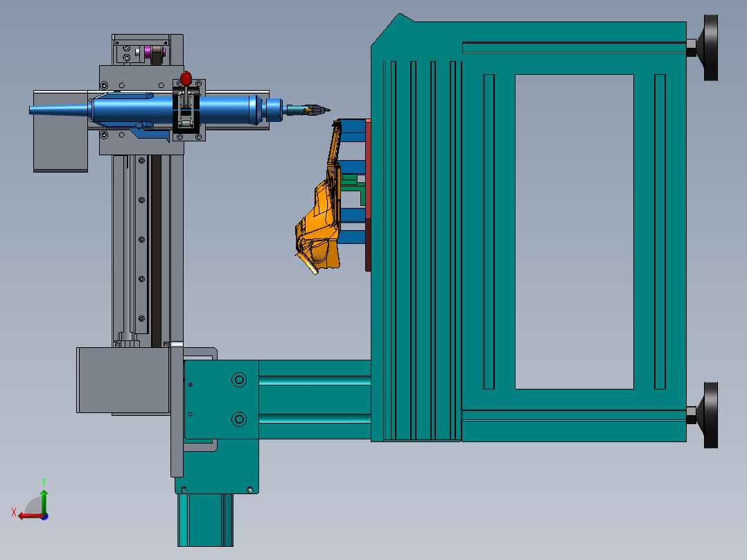Click the Y label of the triad
The height and width of the screenshot is (560, 747).
(x=44, y=482)
